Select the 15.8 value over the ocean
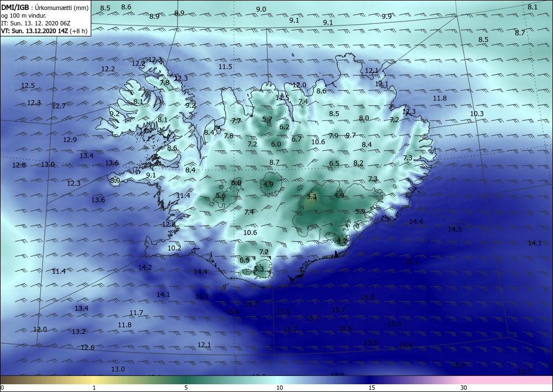 point(367,297)
